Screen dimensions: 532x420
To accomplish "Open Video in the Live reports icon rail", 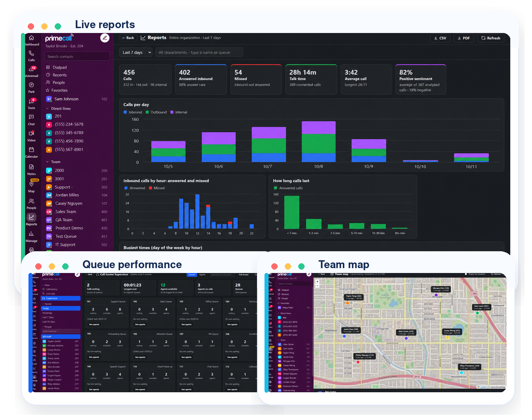I will (x=31, y=136).
